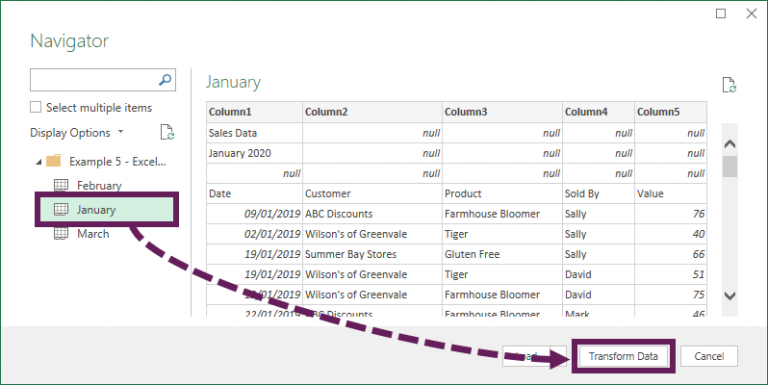This screenshot has width=768, height=385.
Task: Click the 'Summer Bay Stores' cell
Action: [372, 254]
